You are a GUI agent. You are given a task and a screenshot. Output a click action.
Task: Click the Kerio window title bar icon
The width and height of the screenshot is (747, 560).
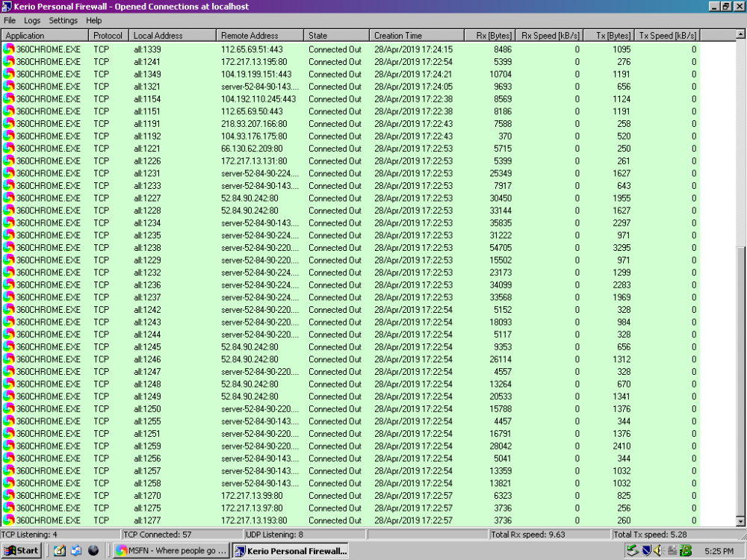(x=7, y=7)
